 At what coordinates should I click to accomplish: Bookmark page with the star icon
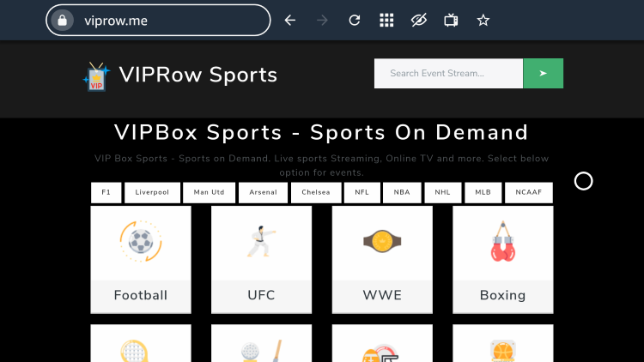tap(483, 21)
